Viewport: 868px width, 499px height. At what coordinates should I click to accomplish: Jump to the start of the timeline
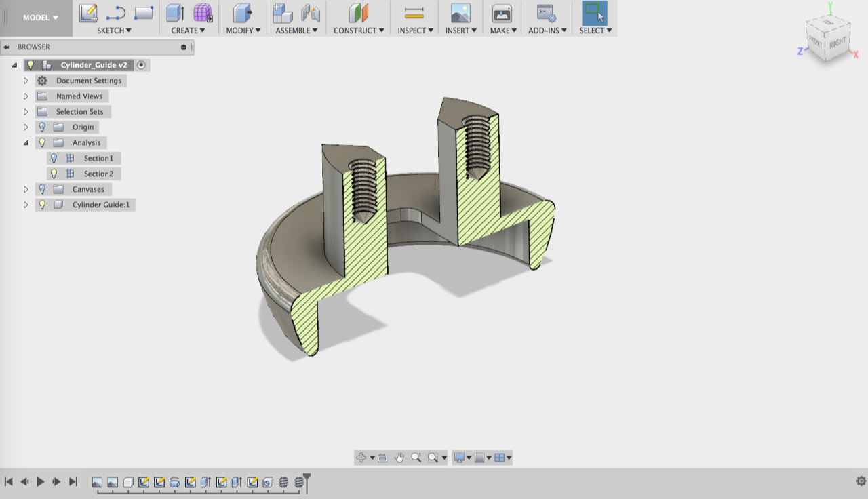point(9,481)
